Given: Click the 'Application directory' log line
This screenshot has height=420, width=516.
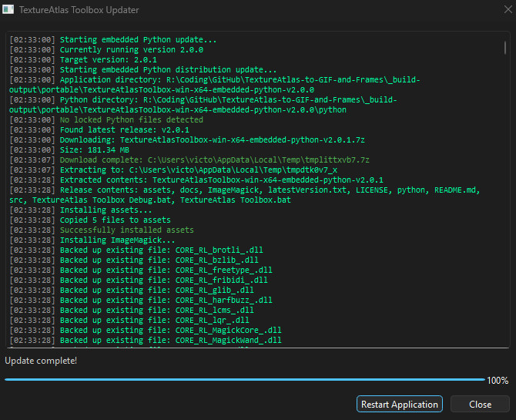Looking at the screenshot, I should tap(215, 85).
